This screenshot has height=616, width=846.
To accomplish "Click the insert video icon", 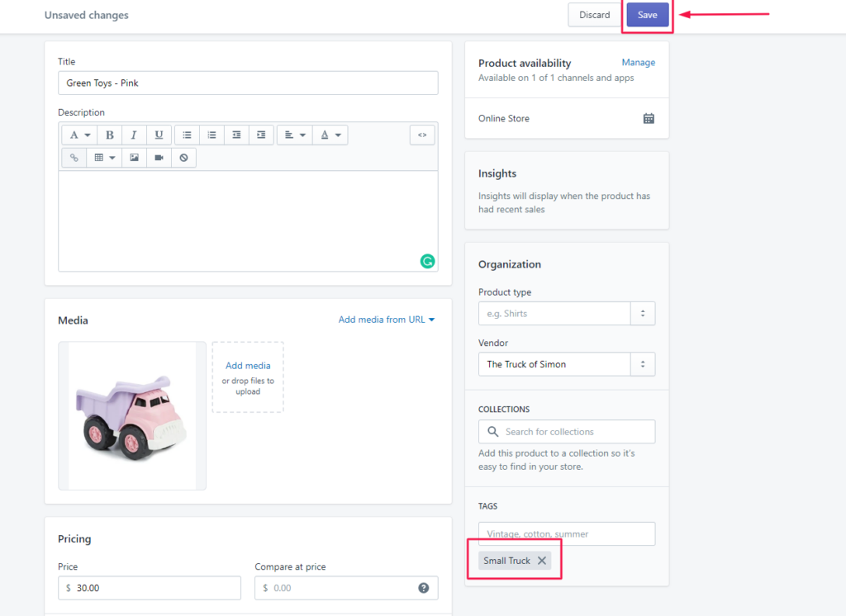I will pos(159,158).
